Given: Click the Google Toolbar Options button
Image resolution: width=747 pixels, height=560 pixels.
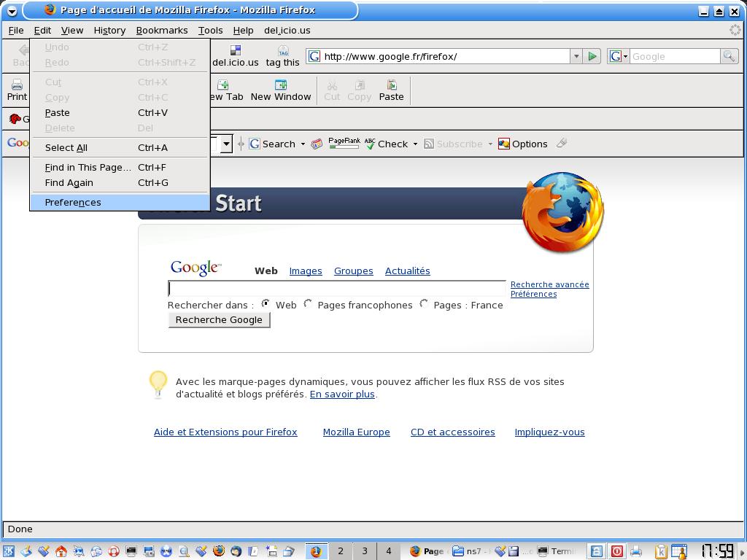Looking at the screenshot, I should (x=522, y=144).
